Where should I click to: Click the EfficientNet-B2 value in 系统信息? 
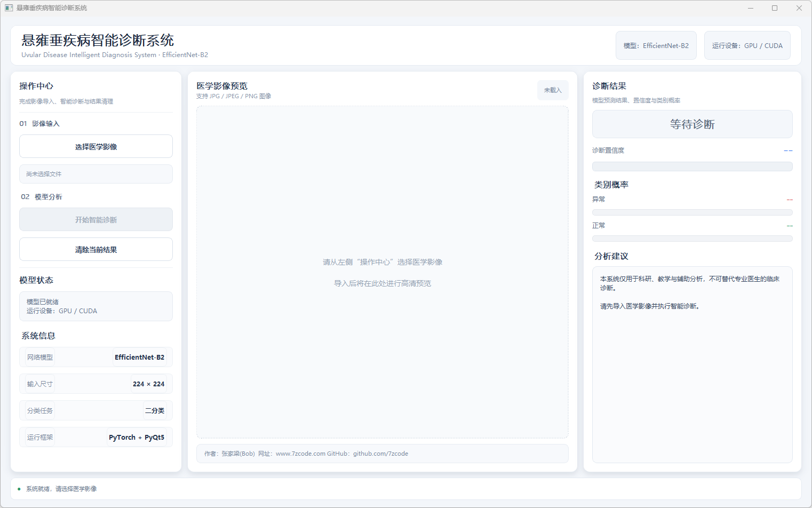click(x=140, y=357)
